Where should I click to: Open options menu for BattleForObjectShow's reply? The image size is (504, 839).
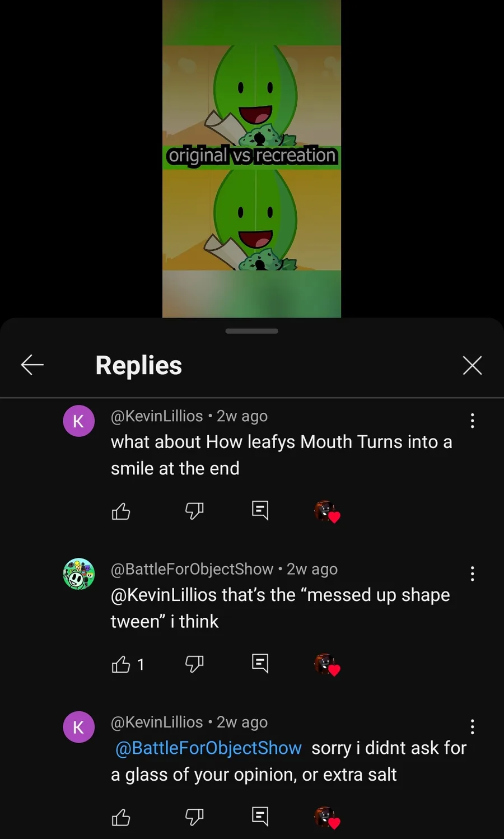click(473, 574)
